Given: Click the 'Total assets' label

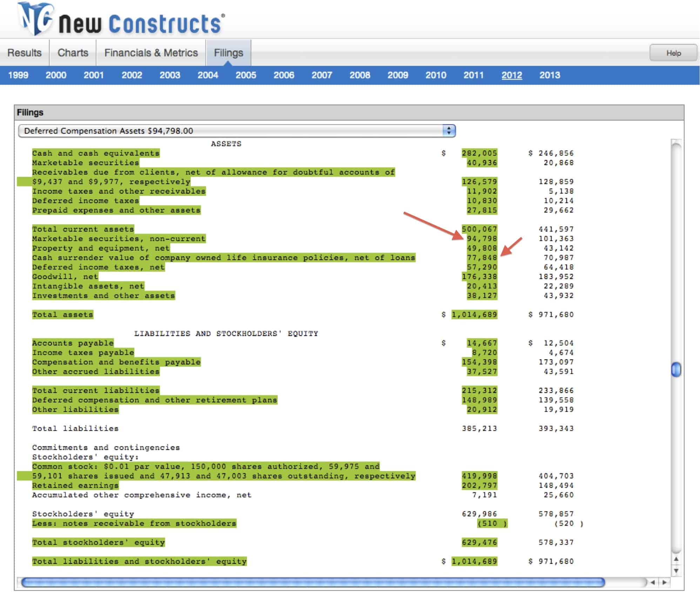Looking at the screenshot, I should click(x=63, y=315).
